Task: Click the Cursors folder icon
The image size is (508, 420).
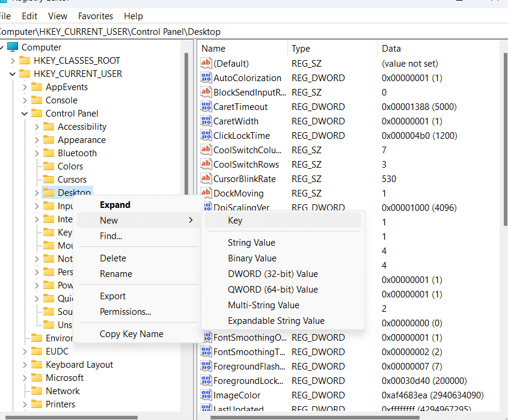Action: tap(49, 179)
